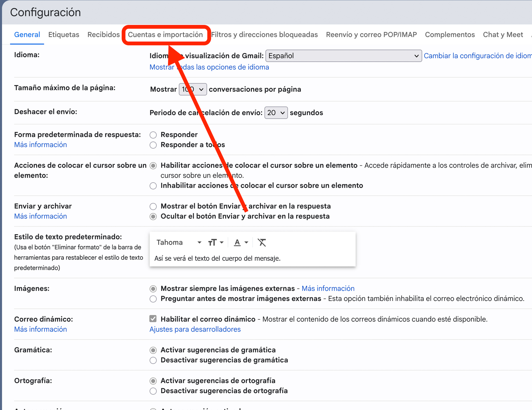Select the Chat y Meet tab

(x=503, y=35)
